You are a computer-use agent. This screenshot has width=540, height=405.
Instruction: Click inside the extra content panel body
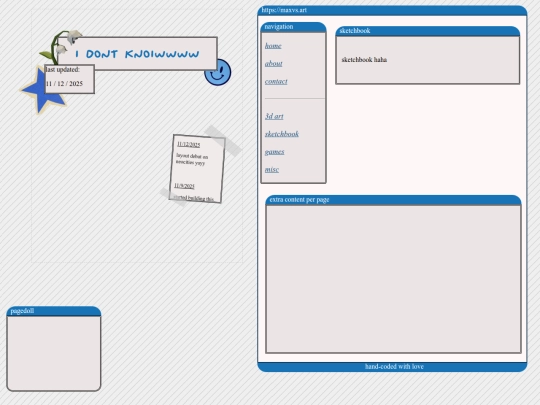click(x=393, y=279)
